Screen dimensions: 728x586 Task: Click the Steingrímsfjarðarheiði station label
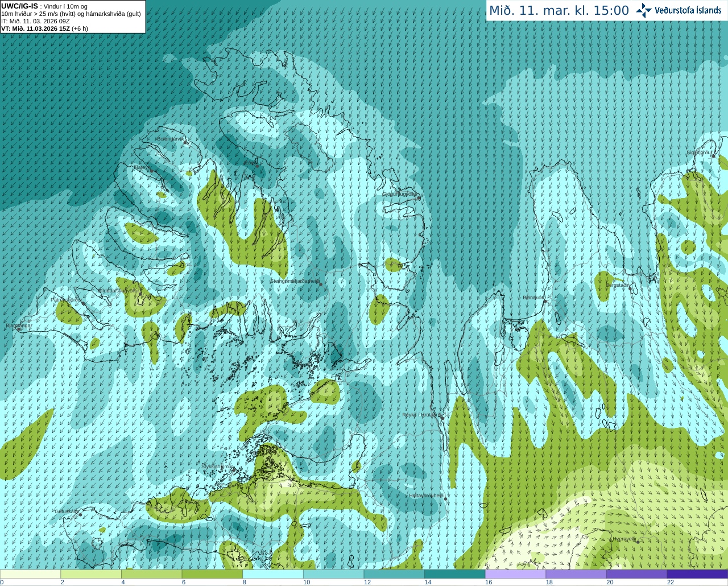[295, 281]
